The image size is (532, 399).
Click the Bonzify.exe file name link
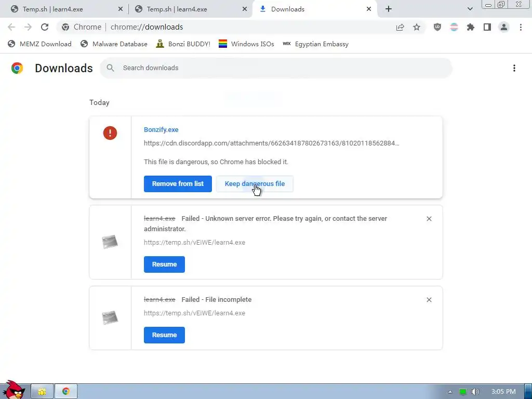point(161,129)
